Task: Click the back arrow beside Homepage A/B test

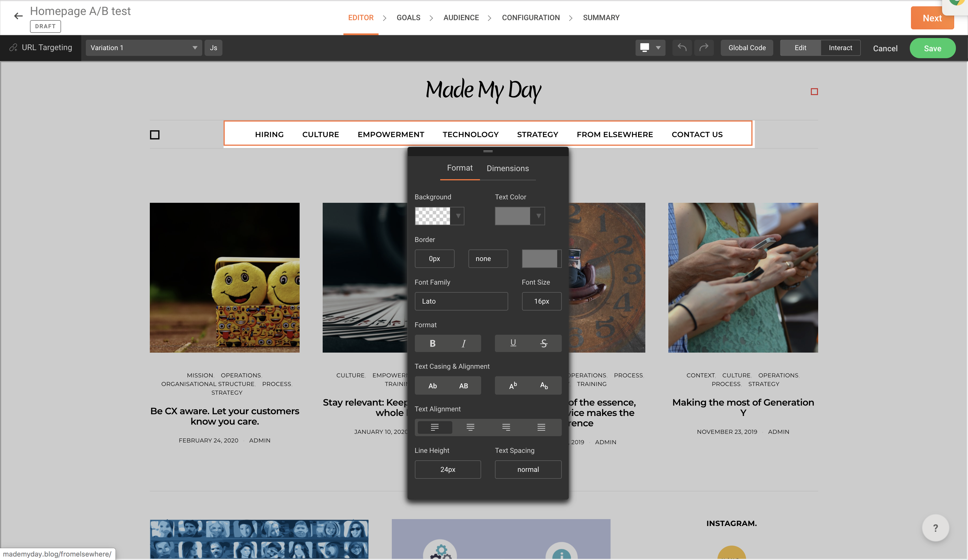Action: click(18, 16)
